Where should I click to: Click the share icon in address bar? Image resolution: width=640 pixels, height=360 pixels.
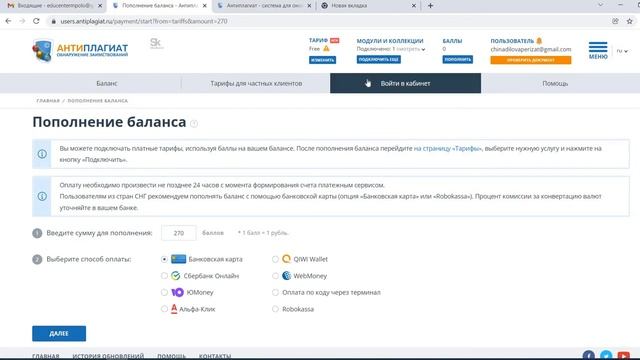tap(615, 21)
